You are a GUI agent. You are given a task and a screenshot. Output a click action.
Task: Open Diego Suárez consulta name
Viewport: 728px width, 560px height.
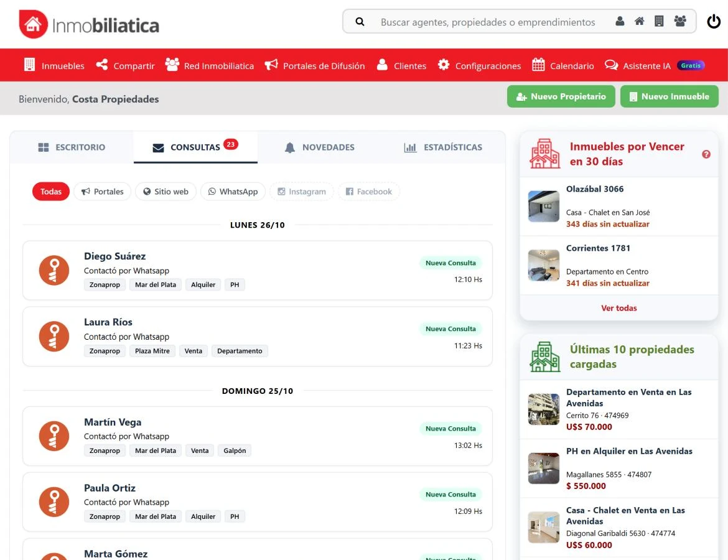coord(114,256)
